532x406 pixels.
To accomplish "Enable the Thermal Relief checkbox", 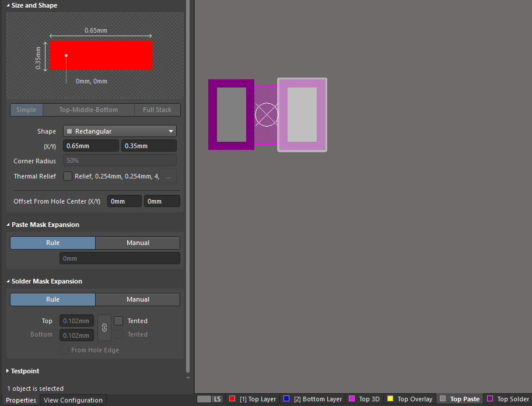I will (x=68, y=176).
